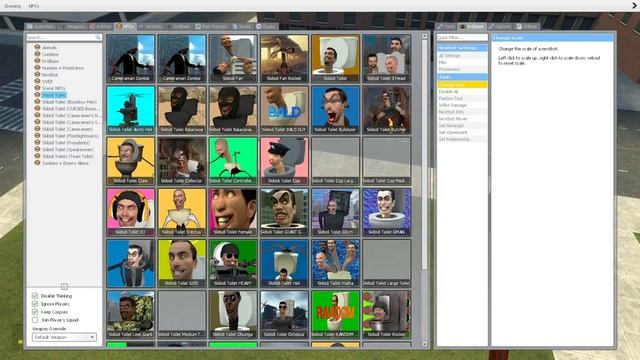
Task: Spawn the Skibidi Toilet GOD
Action: (x=182, y=263)
